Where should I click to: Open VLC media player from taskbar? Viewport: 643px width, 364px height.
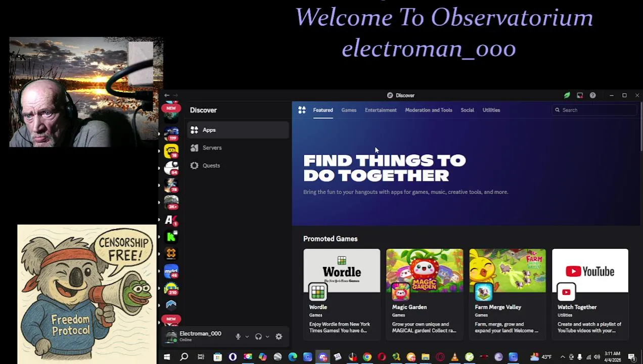pyautogui.click(x=454, y=357)
